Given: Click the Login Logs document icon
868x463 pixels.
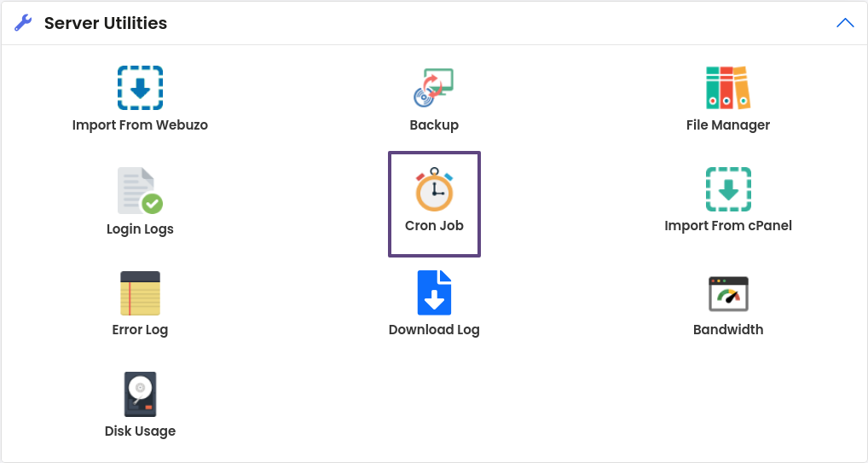Looking at the screenshot, I should pos(140,191).
